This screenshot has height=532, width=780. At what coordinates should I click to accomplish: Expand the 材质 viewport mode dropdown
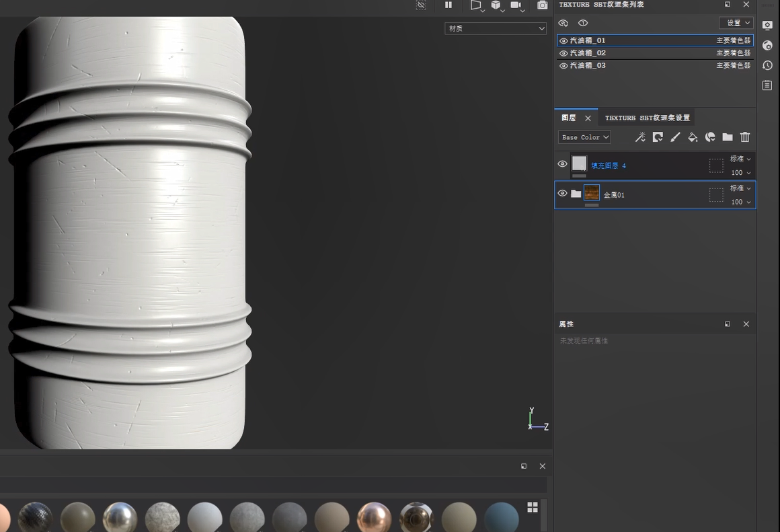496,28
